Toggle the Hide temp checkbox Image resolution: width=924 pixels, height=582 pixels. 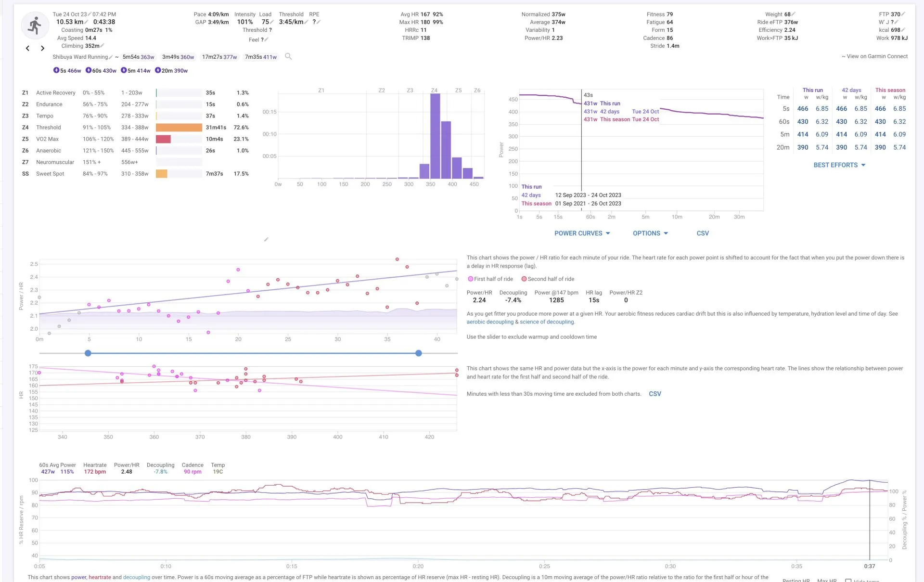click(x=848, y=581)
